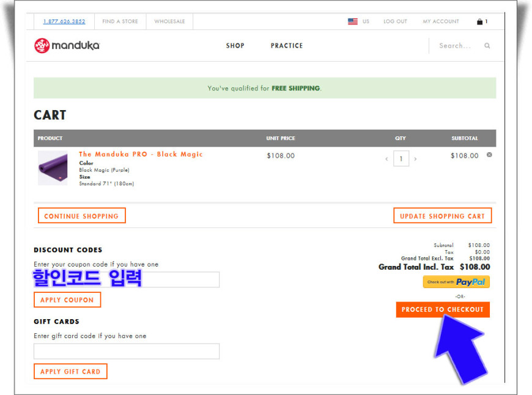This screenshot has height=395, width=532.
Task: Open the PRACTICE menu
Action: coord(287,45)
